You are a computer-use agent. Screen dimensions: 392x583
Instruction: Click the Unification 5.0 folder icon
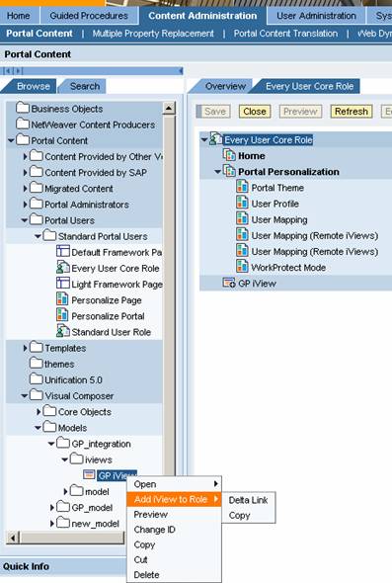37,379
